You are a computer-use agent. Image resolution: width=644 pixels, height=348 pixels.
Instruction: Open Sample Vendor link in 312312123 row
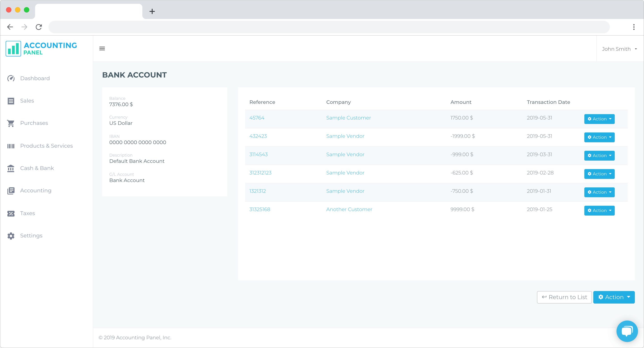[x=345, y=173]
